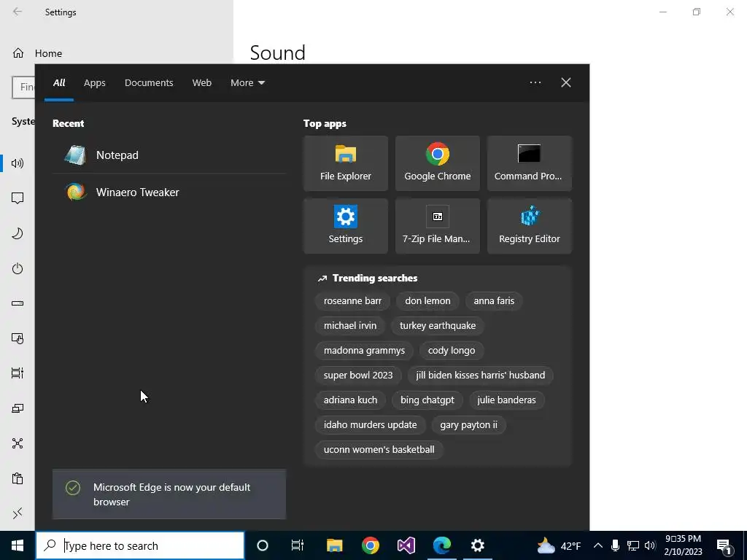Select Projecting to this PC icon

(18, 408)
